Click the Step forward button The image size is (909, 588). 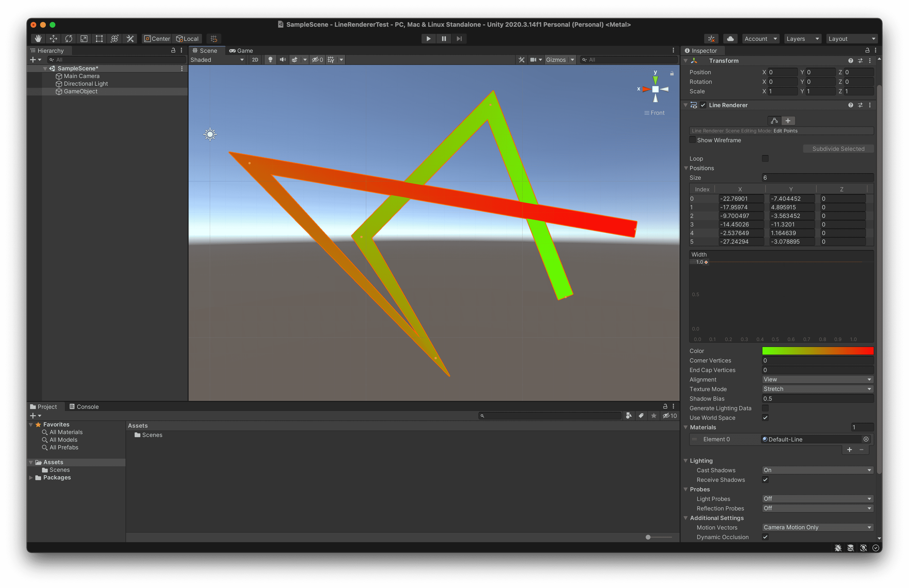tap(459, 39)
